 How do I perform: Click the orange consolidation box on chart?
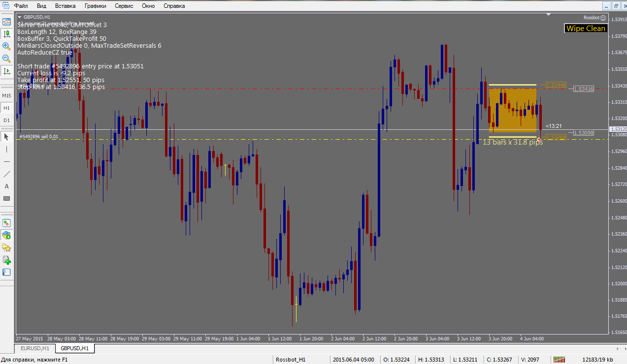click(x=513, y=110)
